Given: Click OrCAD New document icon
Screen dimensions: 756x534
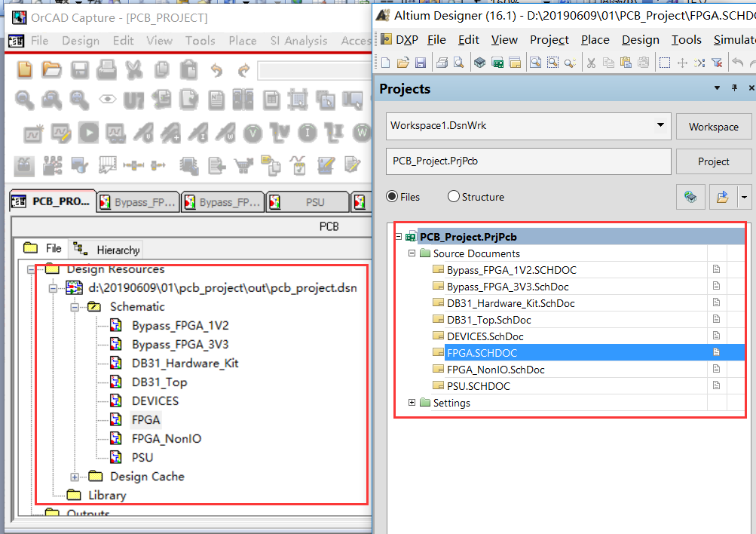Looking at the screenshot, I should (x=25, y=70).
